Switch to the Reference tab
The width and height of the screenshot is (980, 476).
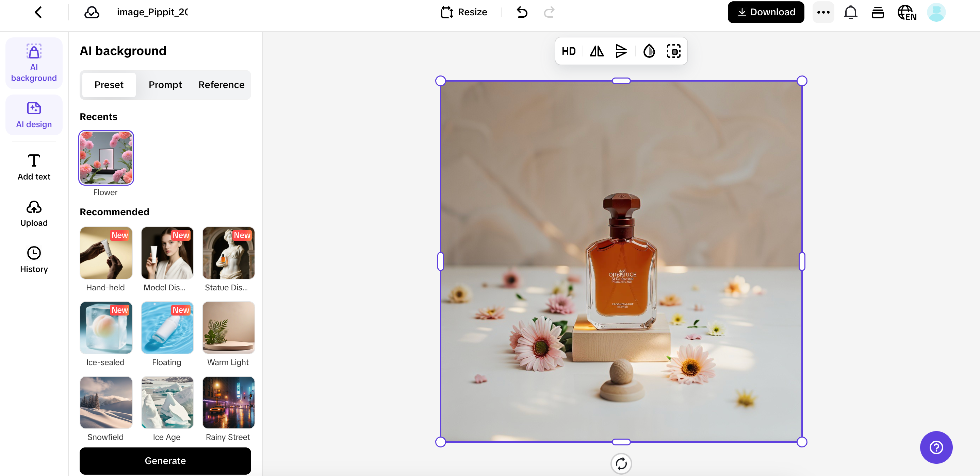[221, 84]
